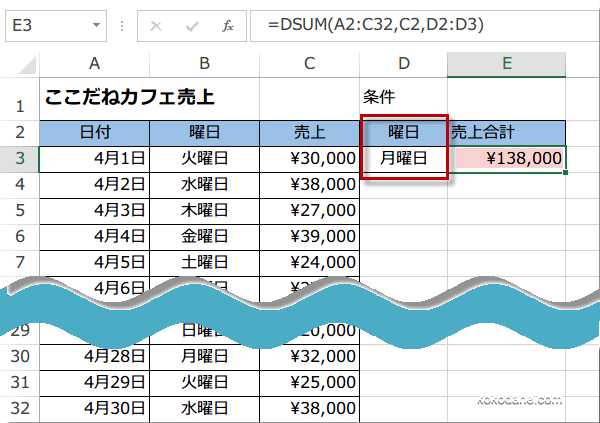Click the Cancel (X) formula bar icon

[x=156, y=26]
